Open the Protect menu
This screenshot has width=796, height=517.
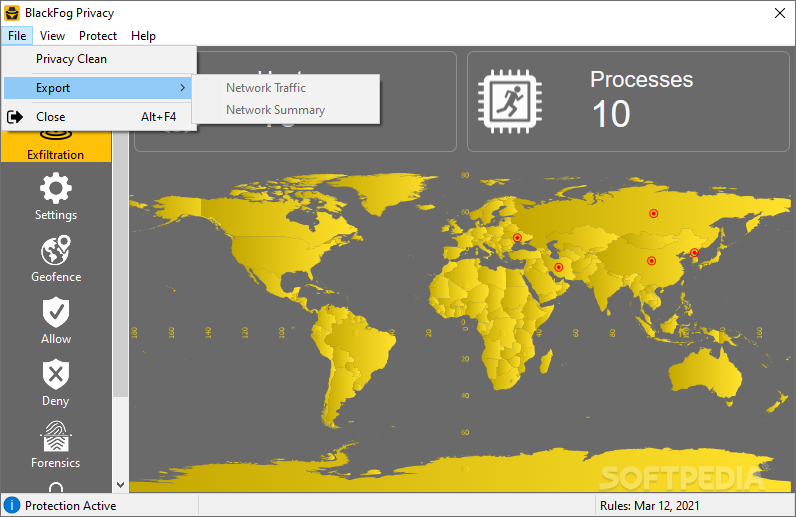[x=97, y=36]
